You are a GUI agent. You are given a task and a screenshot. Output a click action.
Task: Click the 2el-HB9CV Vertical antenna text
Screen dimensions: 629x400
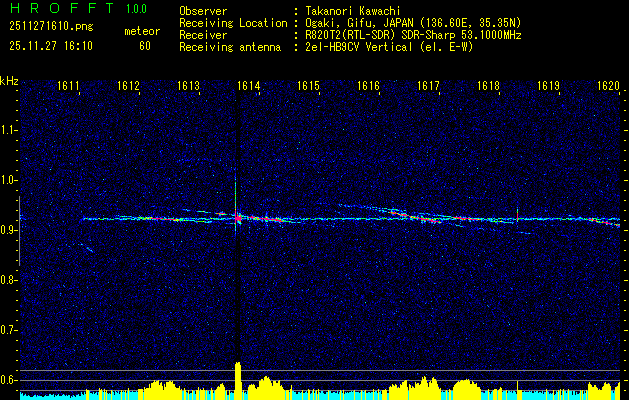click(x=389, y=47)
